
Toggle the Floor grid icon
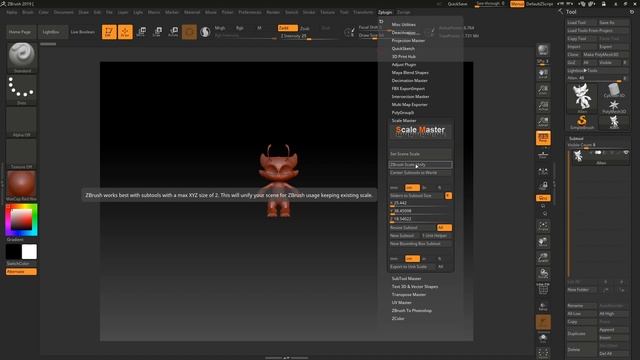[x=543, y=154]
